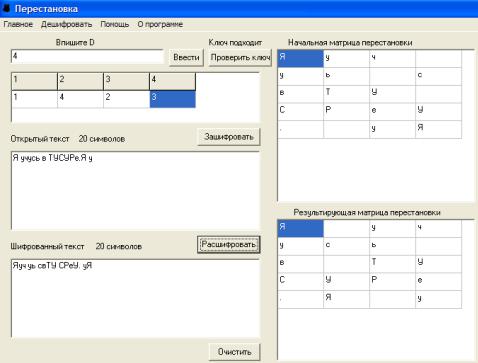This screenshot has width=478, height=363.
Task: Click the Ключ подходит status label
Action: coord(235,43)
